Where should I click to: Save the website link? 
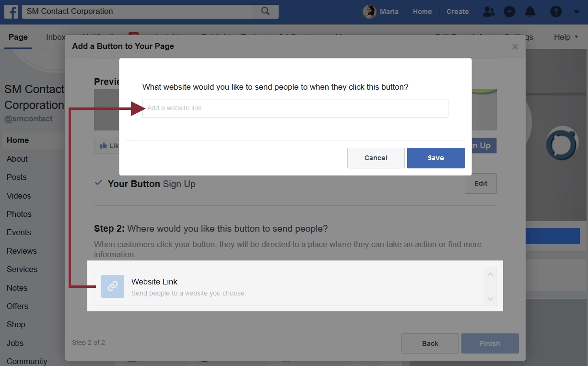435,158
